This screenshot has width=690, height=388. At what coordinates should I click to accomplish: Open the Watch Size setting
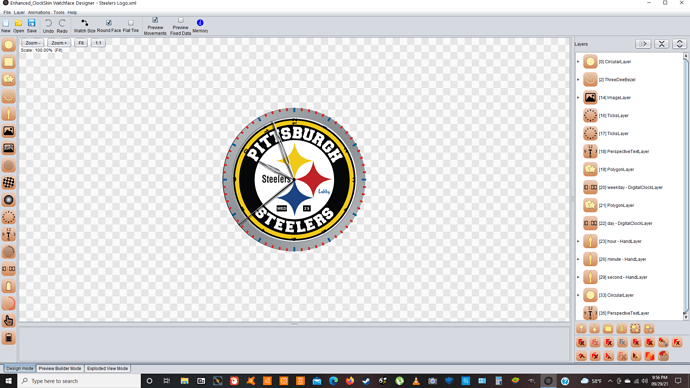click(x=84, y=26)
